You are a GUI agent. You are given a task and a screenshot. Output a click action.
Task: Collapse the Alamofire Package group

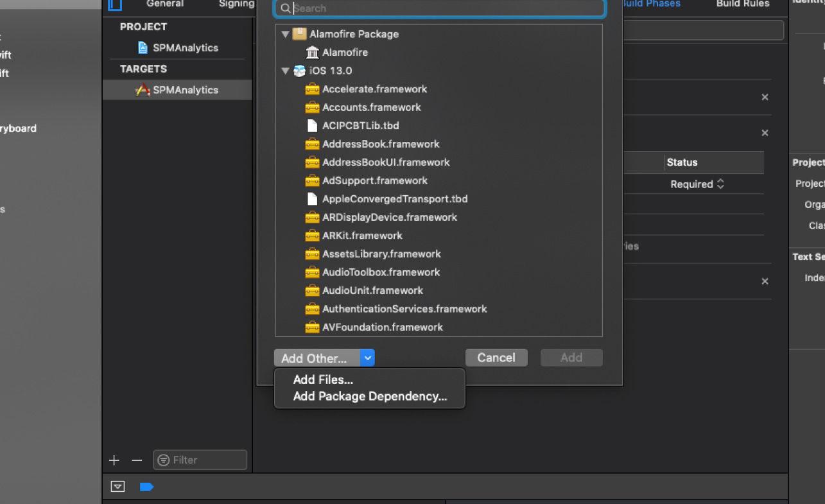[285, 34]
